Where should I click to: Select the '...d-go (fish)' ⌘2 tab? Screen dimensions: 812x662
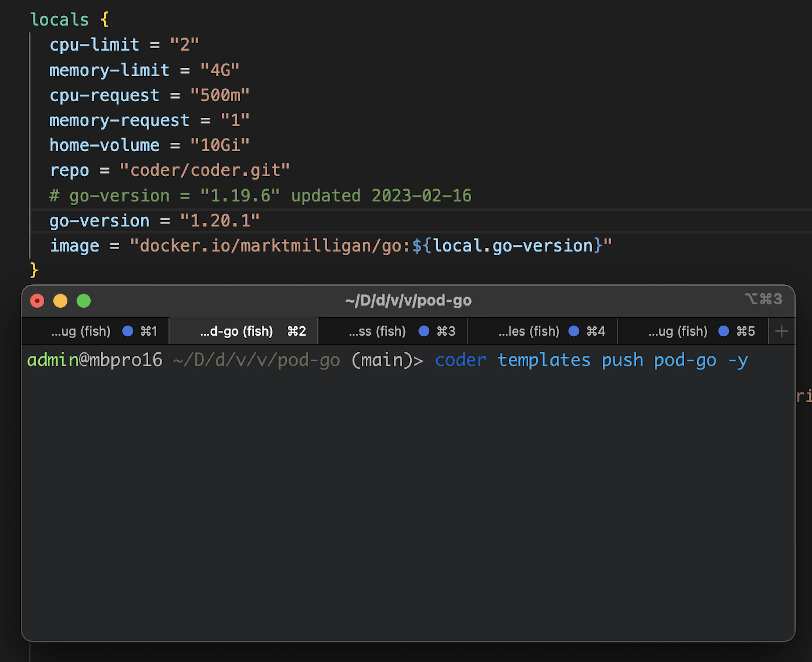(243, 331)
